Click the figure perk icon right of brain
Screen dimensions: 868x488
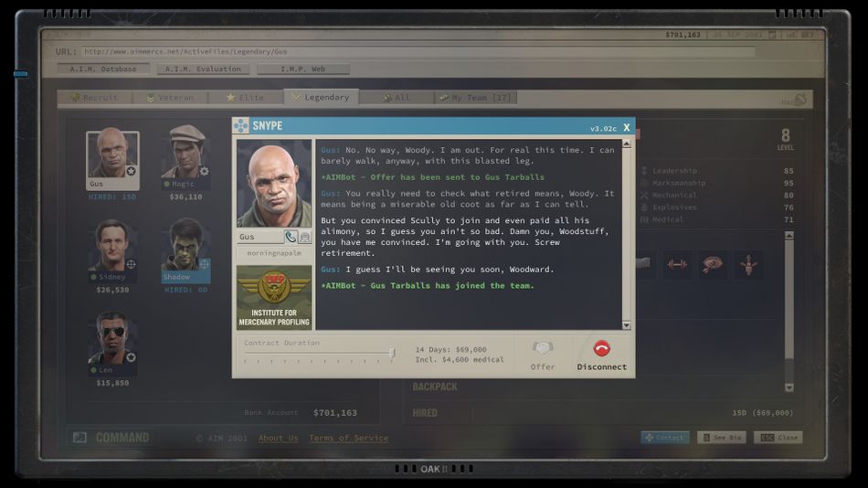click(x=748, y=265)
